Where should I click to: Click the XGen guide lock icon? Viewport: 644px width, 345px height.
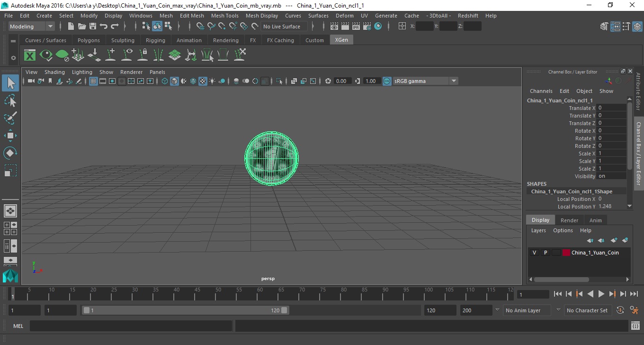[x=143, y=55]
